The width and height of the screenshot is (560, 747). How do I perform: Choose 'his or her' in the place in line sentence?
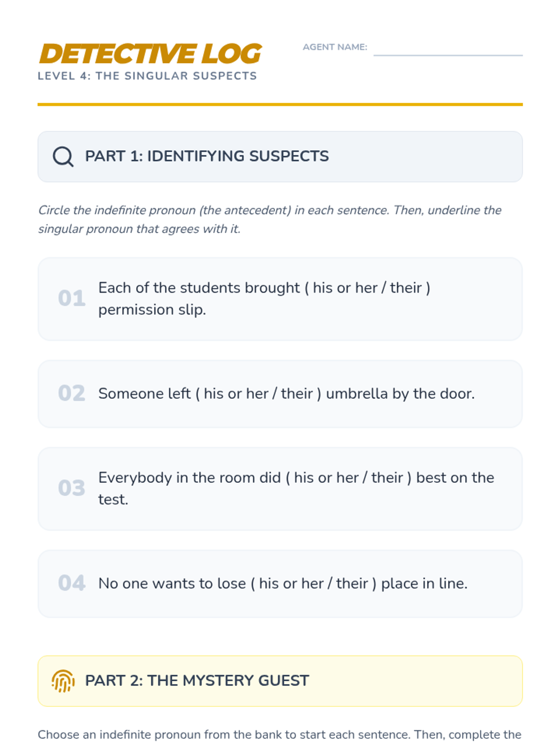point(291,584)
